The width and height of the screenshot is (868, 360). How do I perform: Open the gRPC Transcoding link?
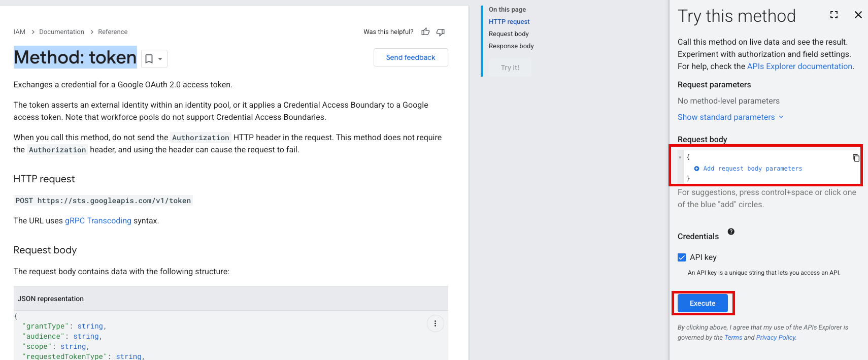pos(98,221)
